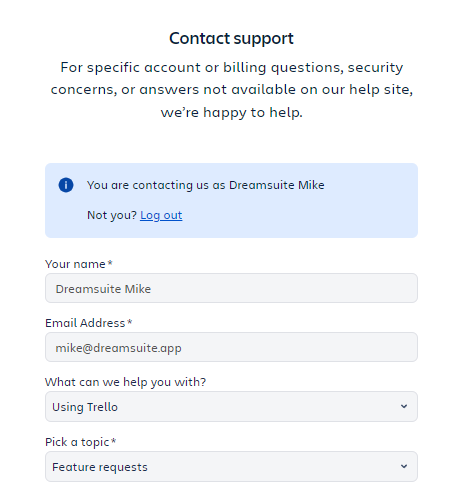The height and width of the screenshot is (491, 473).
Task: Follow the Log out link
Action: point(161,215)
